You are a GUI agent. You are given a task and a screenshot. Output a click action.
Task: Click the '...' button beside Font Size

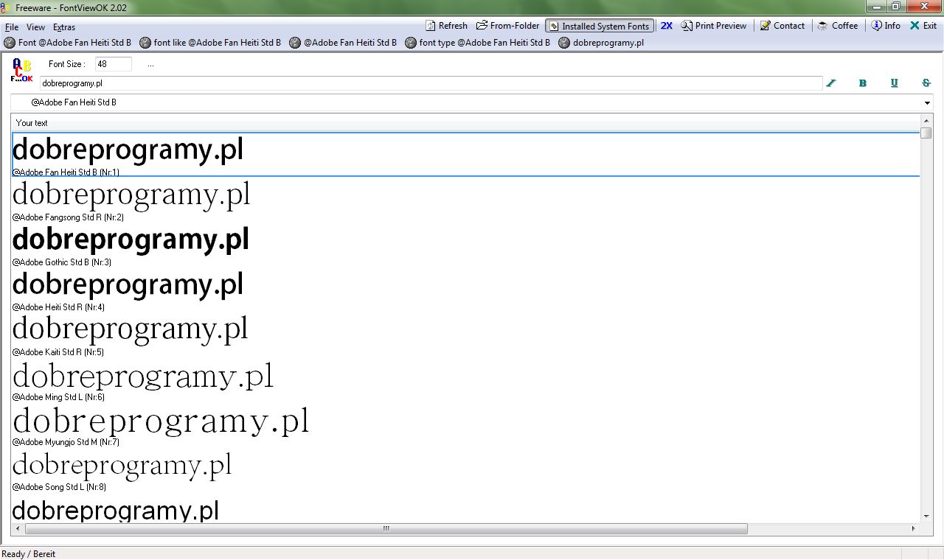(x=150, y=65)
